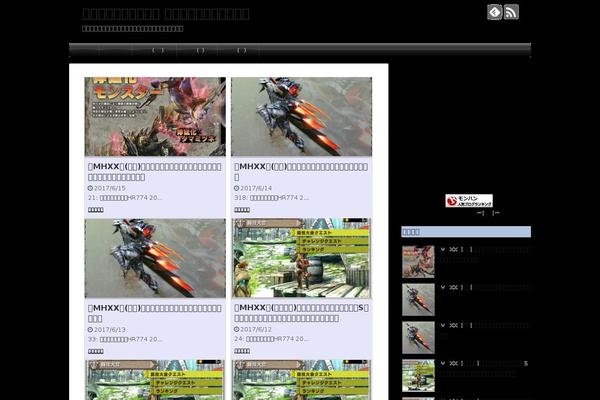600x400 pixels.
Task: Click the date text 2017/6/12
Action: coord(256,329)
